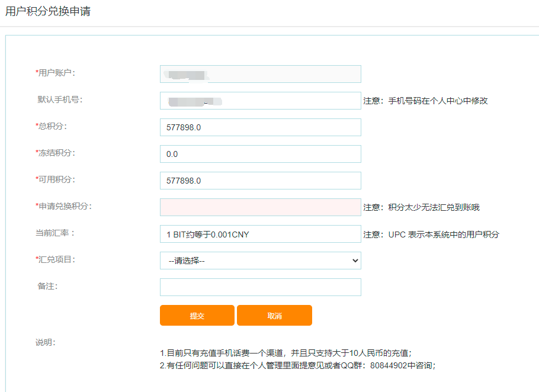The height and width of the screenshot is (392, 539).
Task: Click the 申请兑换积分 field label
Action: (x=65, y=206)
